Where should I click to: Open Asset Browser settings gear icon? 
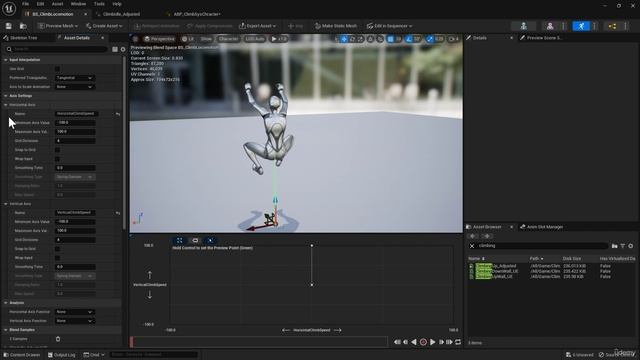[x=631, y=246]
